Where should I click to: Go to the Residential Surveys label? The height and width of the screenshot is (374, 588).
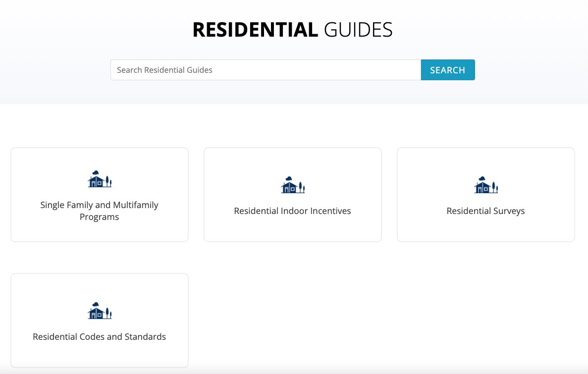click(x=485, y=211)
